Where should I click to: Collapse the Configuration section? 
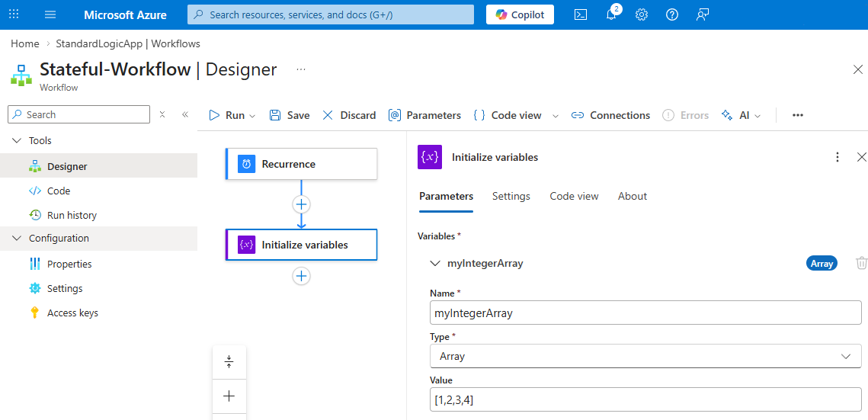point(16,239)
